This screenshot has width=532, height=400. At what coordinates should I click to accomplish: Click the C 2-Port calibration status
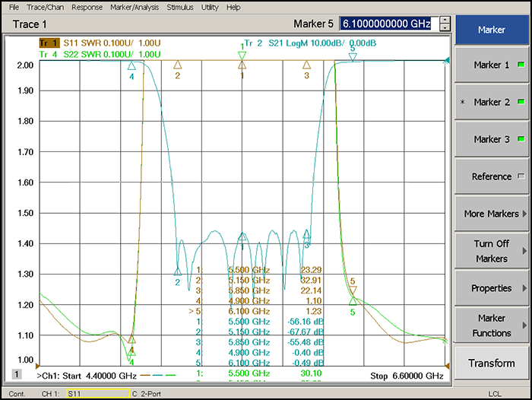147,394
